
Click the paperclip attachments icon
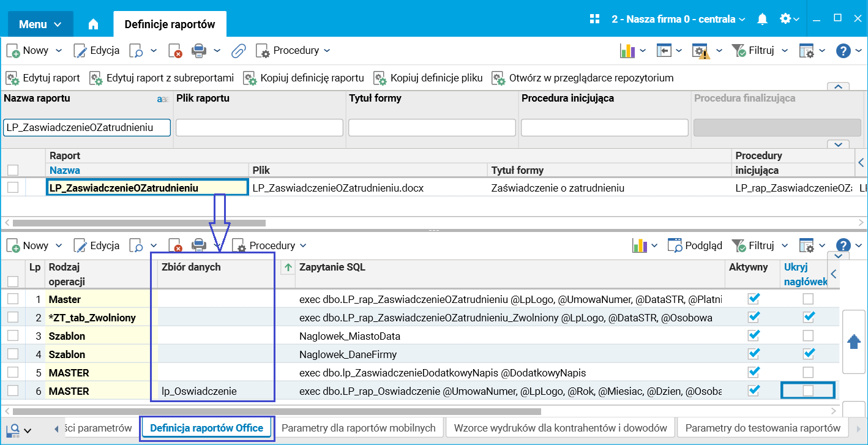point(238,51)
